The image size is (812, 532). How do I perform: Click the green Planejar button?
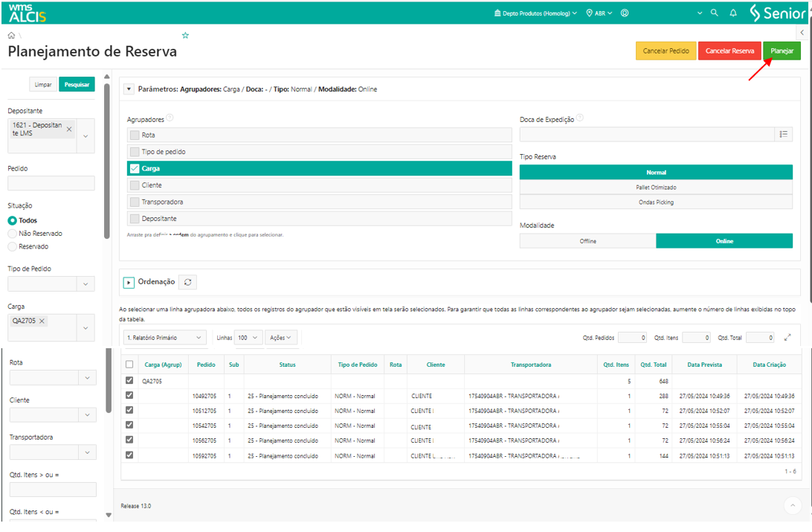click(782, 51)
